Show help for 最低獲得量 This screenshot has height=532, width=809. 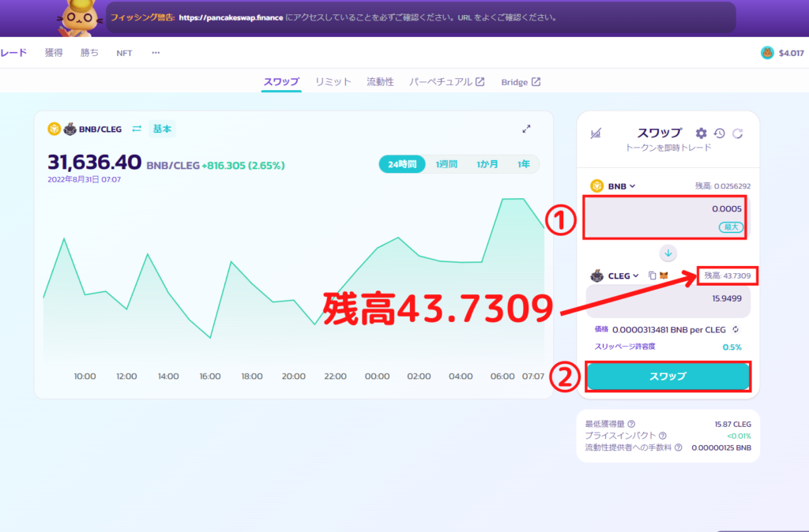[631, 425]
